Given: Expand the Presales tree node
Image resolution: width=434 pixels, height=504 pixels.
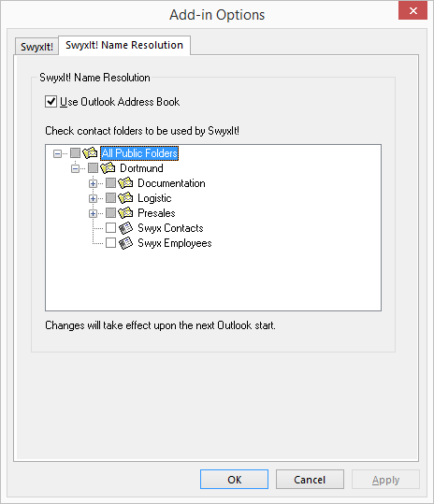Looking at the screenshot, I should tap(93, 213).
